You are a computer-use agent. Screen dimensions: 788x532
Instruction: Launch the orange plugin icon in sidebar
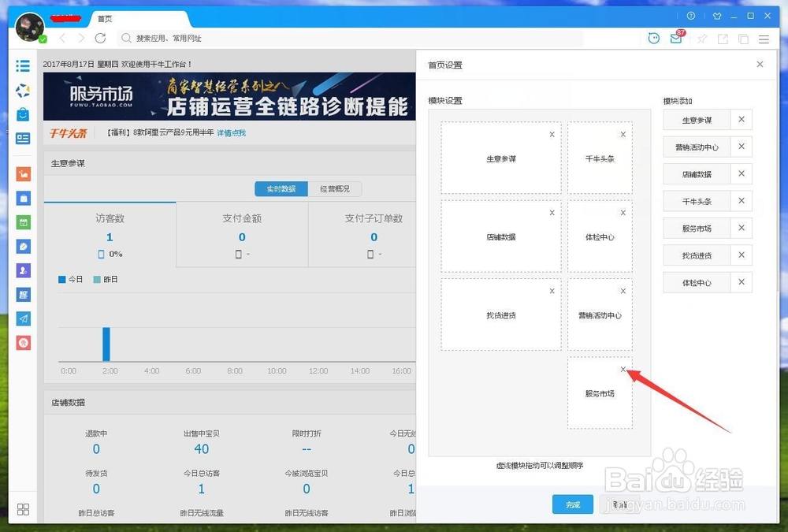pyautogui.click(x=23, y=174)
